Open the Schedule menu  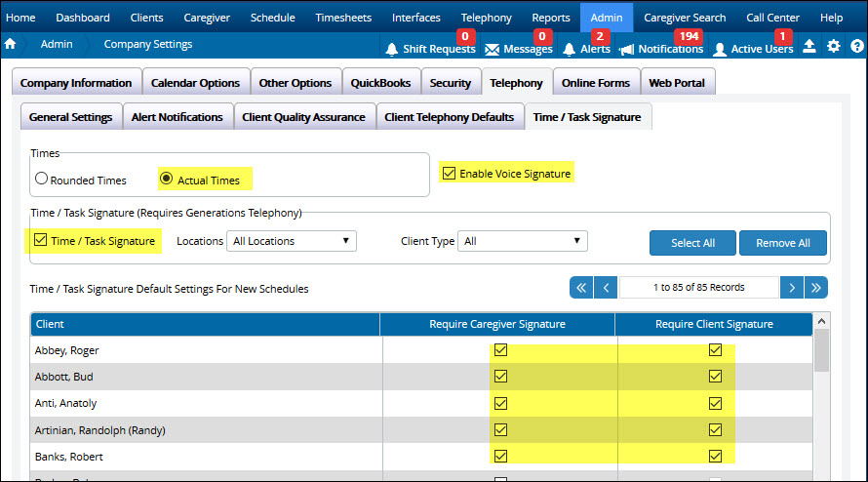pyautogui.click(x=272, y=18)
